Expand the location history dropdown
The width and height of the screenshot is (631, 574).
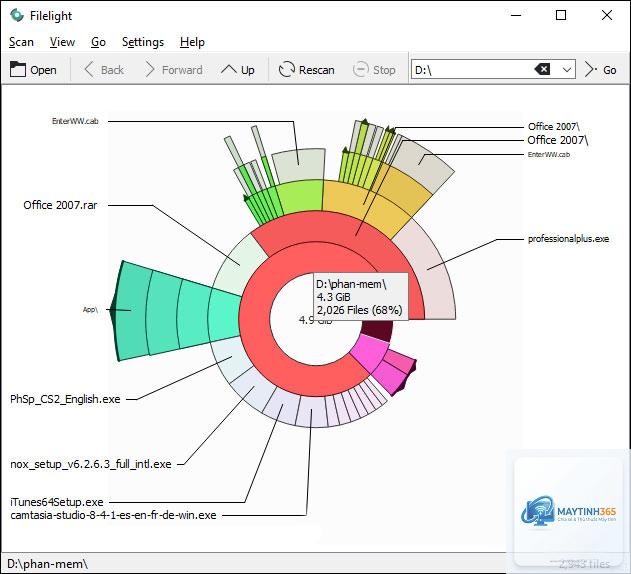(567, 70)
